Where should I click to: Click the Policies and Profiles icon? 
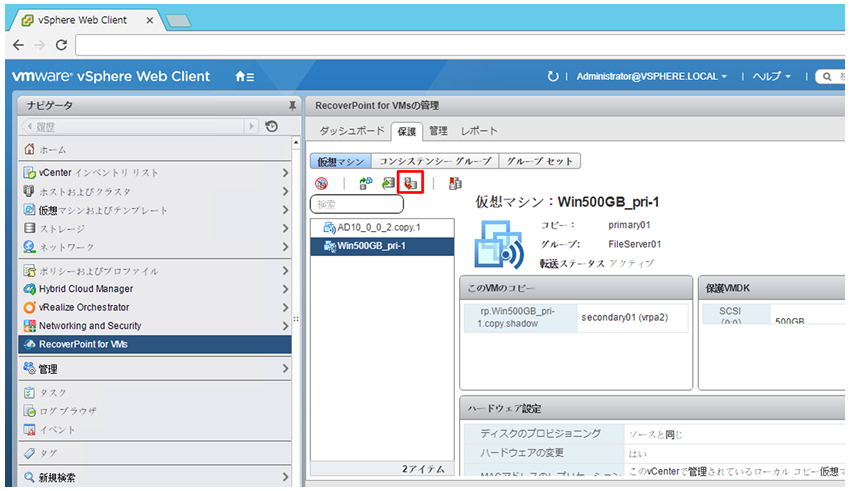(29, 270)
